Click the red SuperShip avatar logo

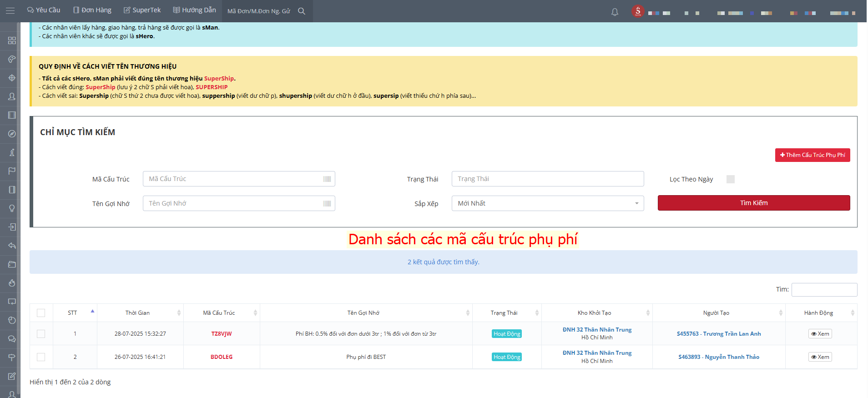pos(638,11)
